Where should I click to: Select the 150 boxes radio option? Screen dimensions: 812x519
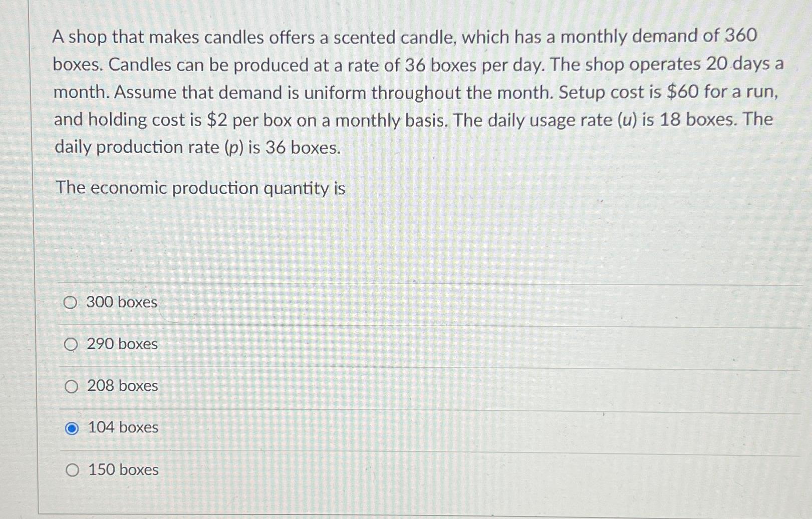pos(72,470)
